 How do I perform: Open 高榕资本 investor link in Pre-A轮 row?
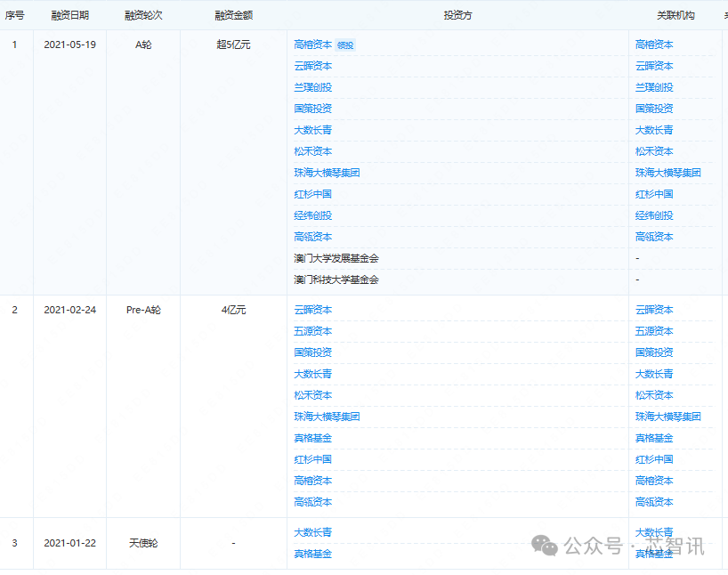(313, 481)
